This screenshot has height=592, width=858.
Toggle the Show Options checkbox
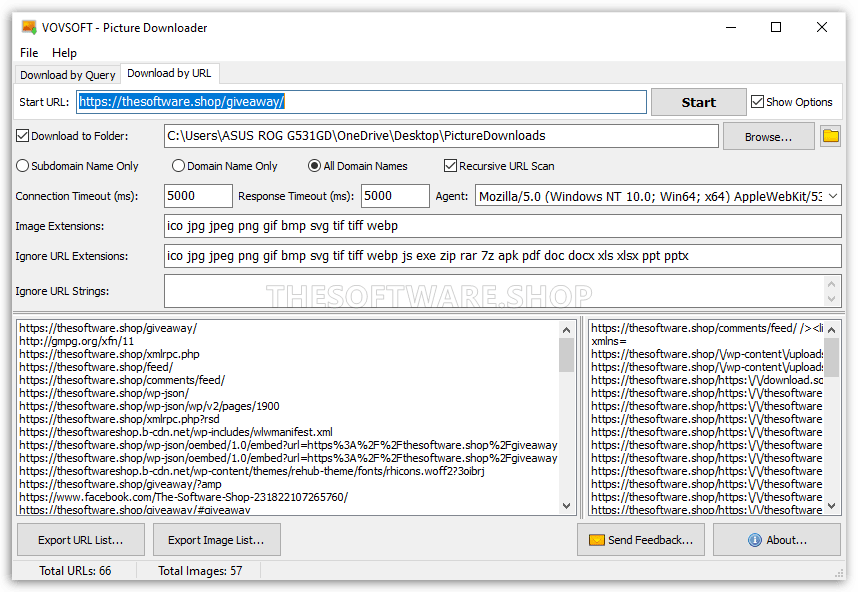click(757, 102)
